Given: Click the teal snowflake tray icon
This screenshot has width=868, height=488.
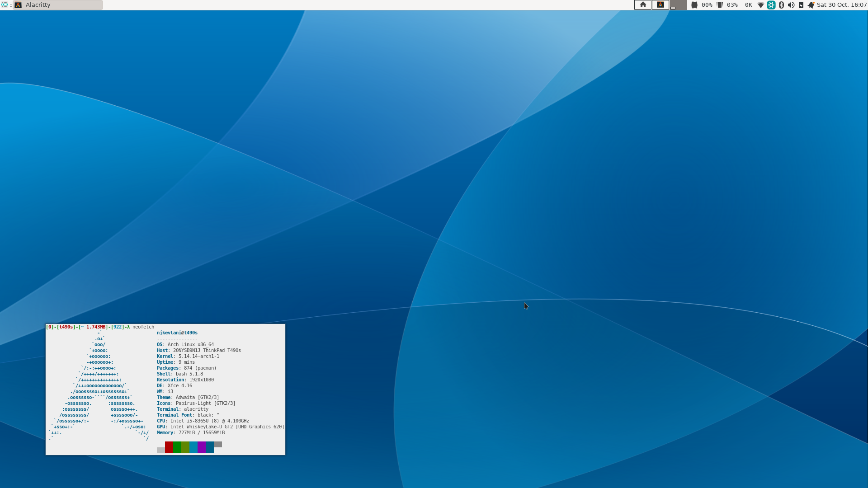Looking at the screenshot, I should [x=771, y=5].
